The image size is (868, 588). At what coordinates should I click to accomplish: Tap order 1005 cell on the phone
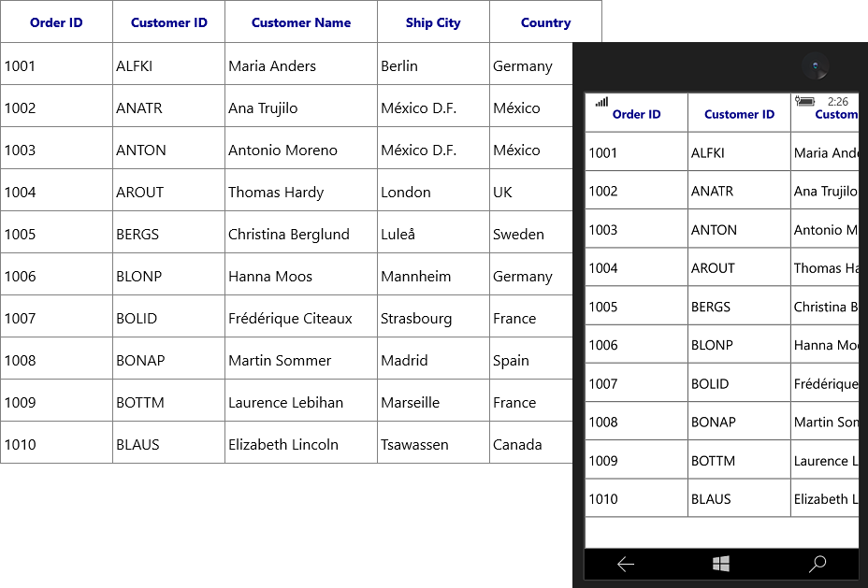tap(636, 306)
